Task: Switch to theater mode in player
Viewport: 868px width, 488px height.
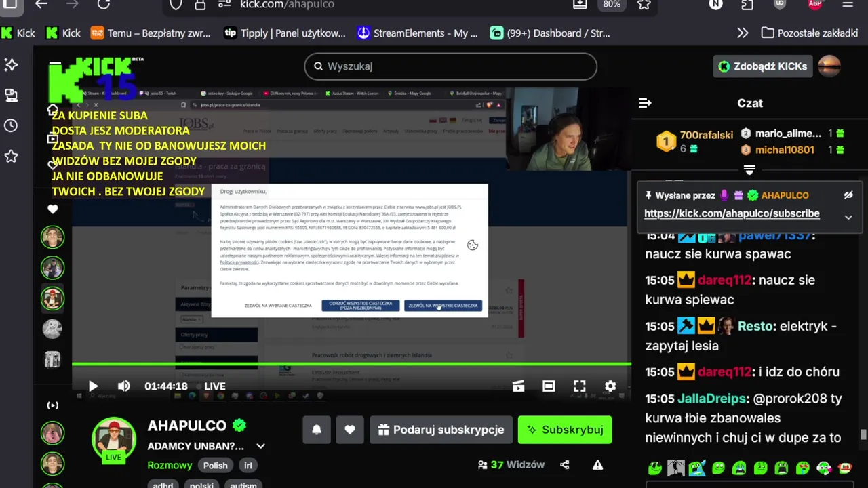Action: [x=549, y=386]
